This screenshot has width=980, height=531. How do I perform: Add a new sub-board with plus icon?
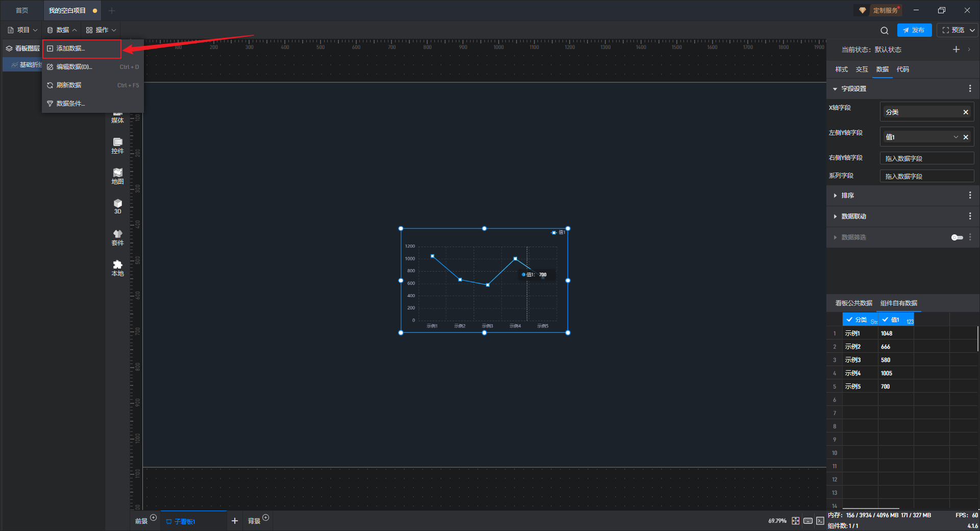235,521
